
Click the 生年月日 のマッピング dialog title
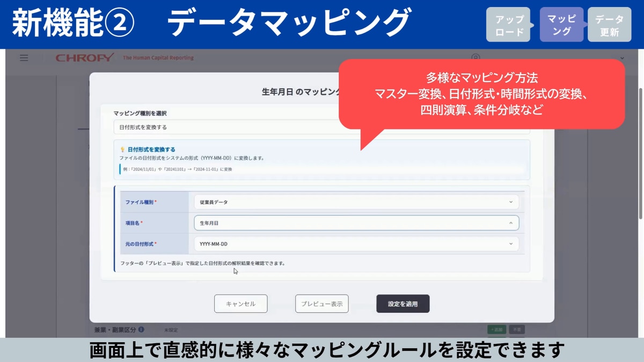(301, 92)
